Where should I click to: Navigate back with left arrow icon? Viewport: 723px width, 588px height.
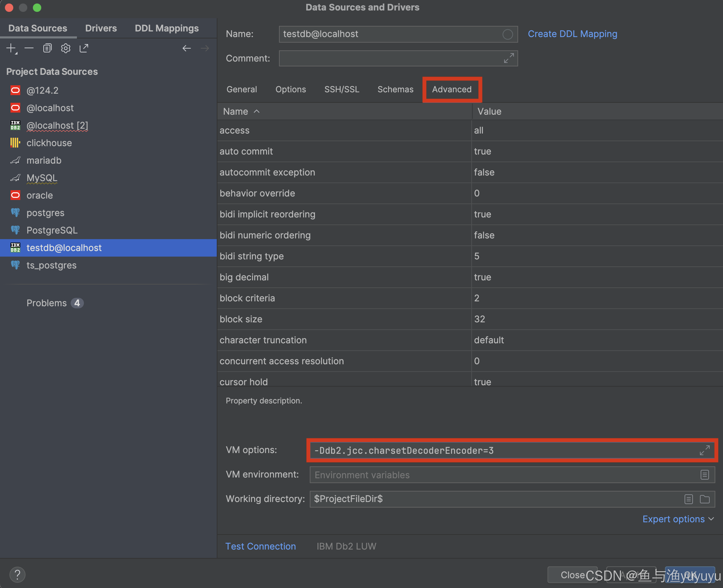click(186, 48)
